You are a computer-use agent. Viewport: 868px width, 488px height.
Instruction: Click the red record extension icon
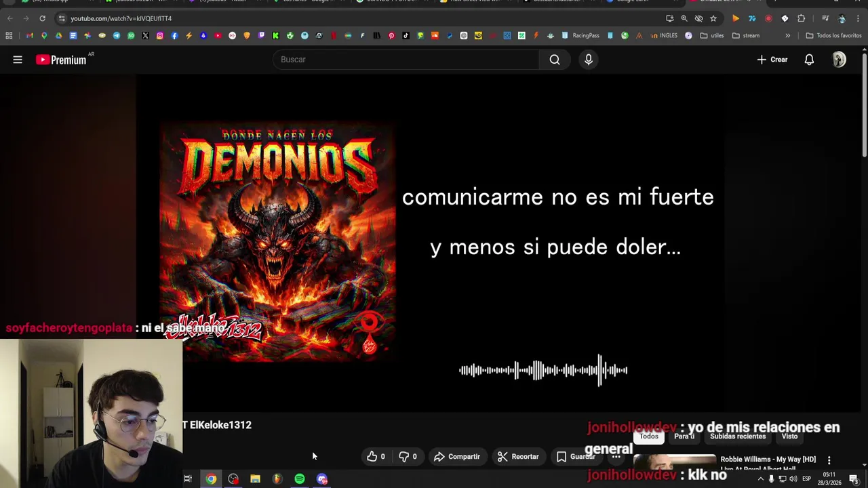[x=768, y=18]
